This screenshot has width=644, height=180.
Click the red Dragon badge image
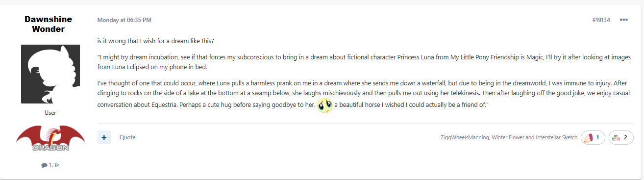50,139
